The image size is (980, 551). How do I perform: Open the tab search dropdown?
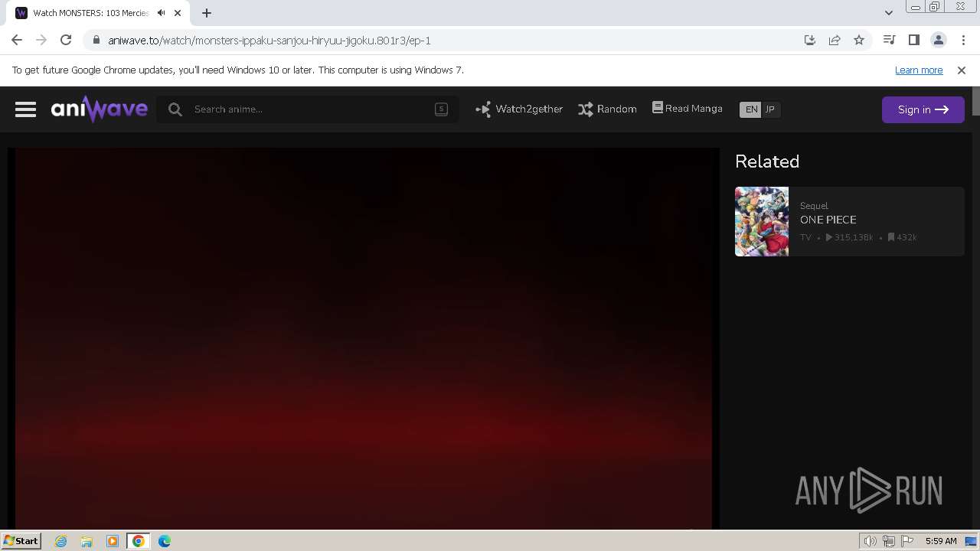[x=888, y=13]
